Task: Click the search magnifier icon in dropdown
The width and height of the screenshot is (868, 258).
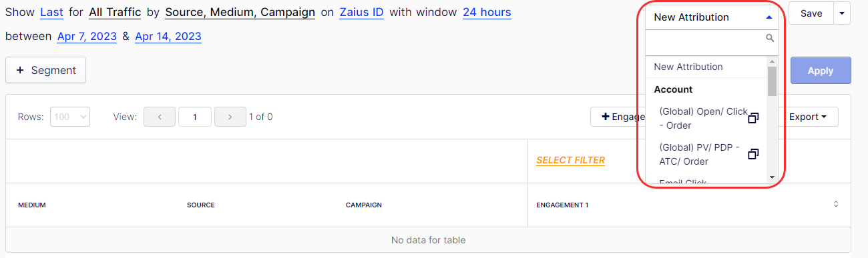Action: click(770, 39)
